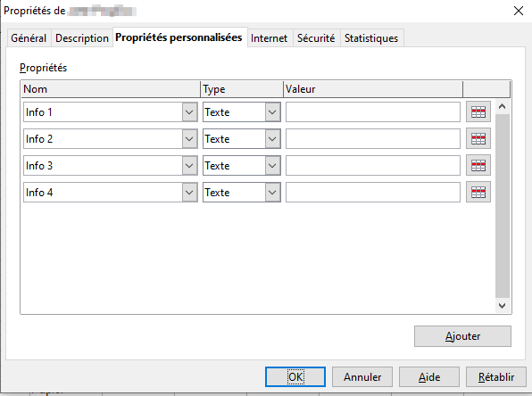Click Annuler to cancel
532x396 pixels.
(362, 376)
